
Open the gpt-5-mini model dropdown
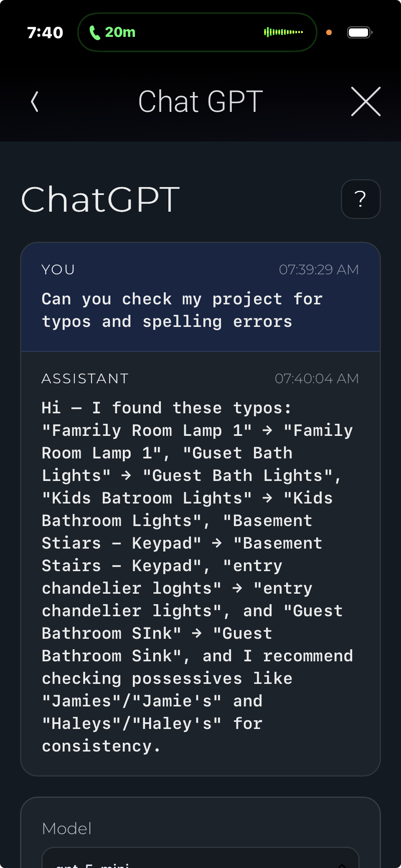pos(200,861)
